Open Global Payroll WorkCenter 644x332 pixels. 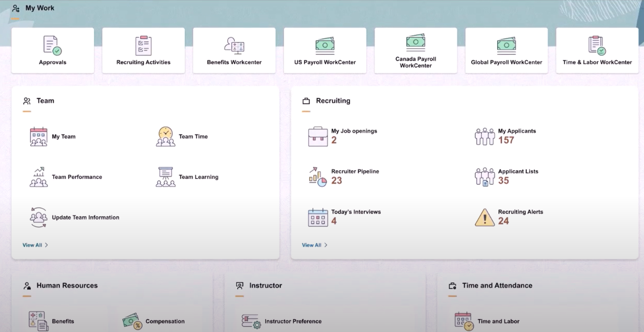coord(506,50)
